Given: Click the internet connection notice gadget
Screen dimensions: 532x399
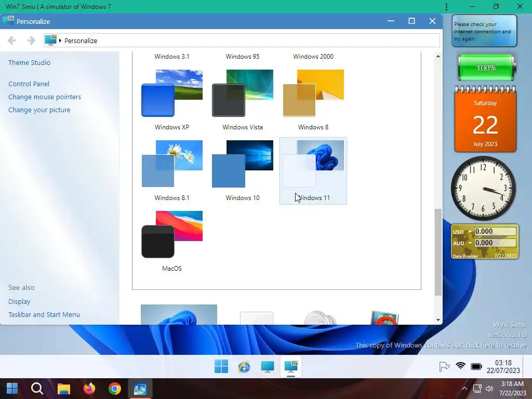Looking at the screenshot, I should 485,31.
